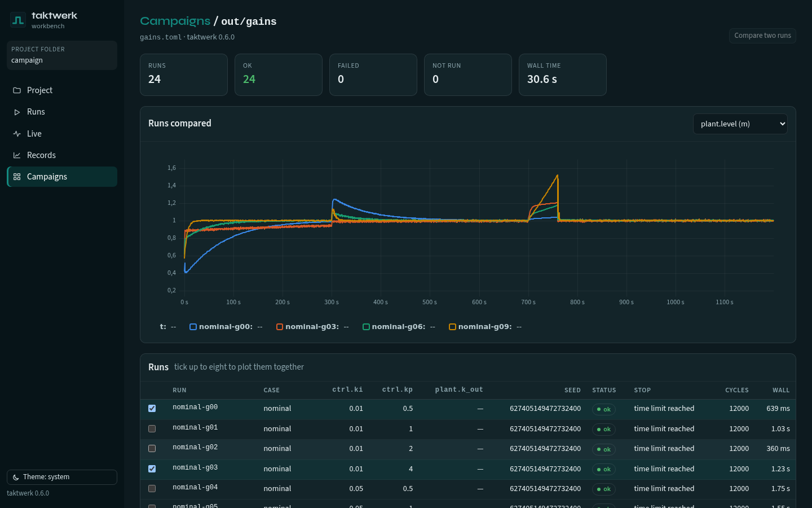
Task: Open Project via its folder icon
Action: pyautogui.click(x=17, y=90)
